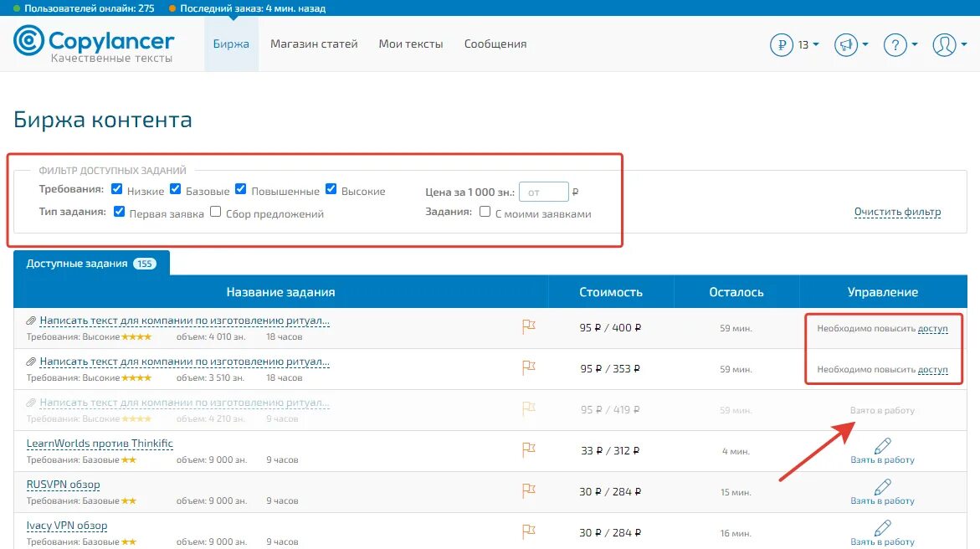The width and height of the screenshot is (980, 549).
Task: Open RUSVPN обзор task link
Action: [63, 485]
